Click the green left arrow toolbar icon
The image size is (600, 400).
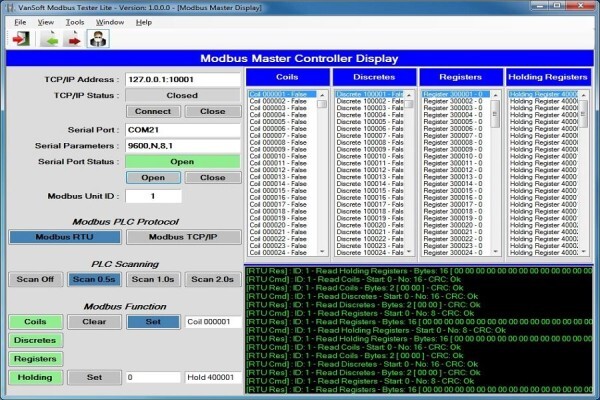tap(50, 39)
